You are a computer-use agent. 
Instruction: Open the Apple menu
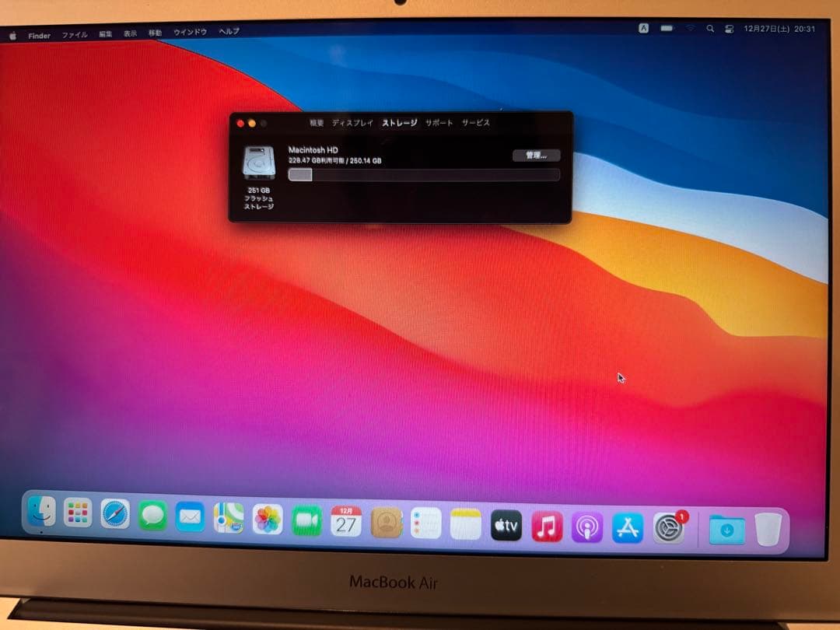click(13, 33)
